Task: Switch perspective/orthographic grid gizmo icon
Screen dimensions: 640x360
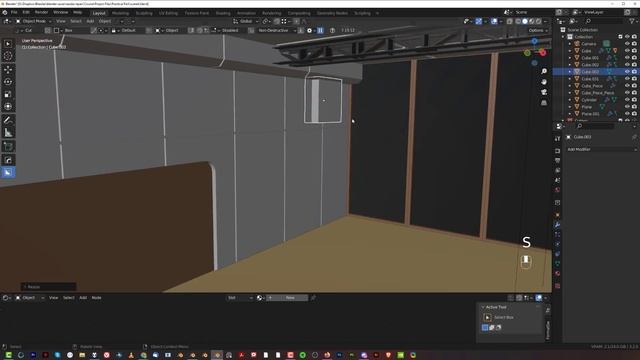Action: pyautogui.click(x=544, y=103)
